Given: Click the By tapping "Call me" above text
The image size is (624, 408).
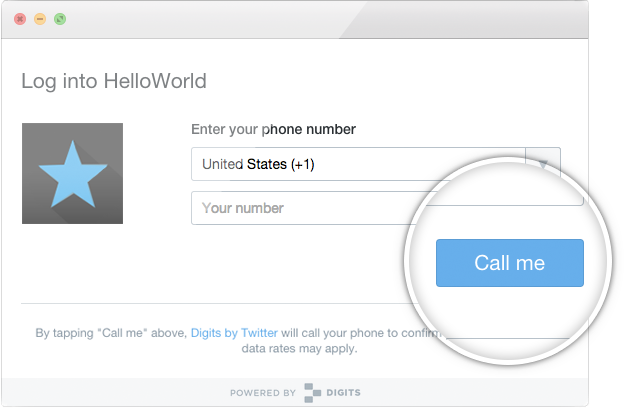Looking at the screenshot, I should 111,333.
